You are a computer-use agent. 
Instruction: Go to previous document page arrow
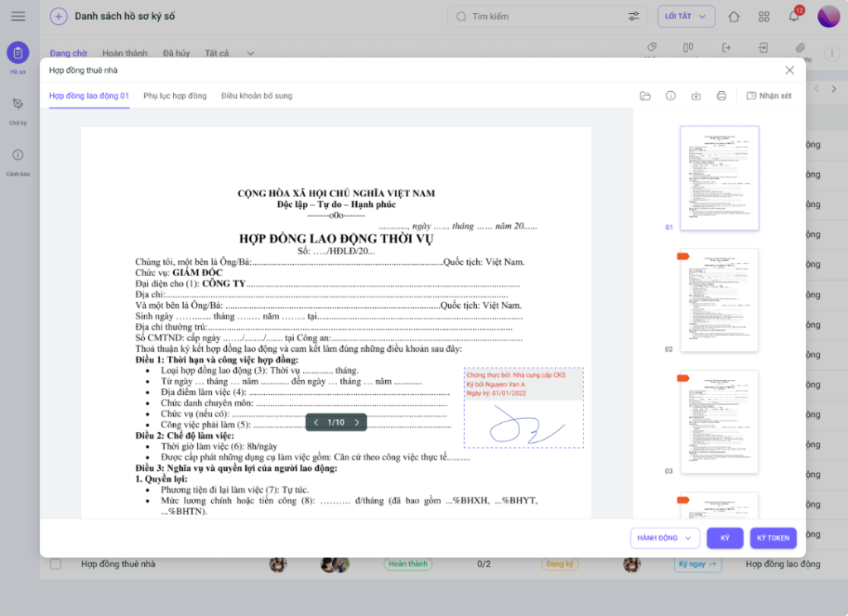tap(316, 422)
